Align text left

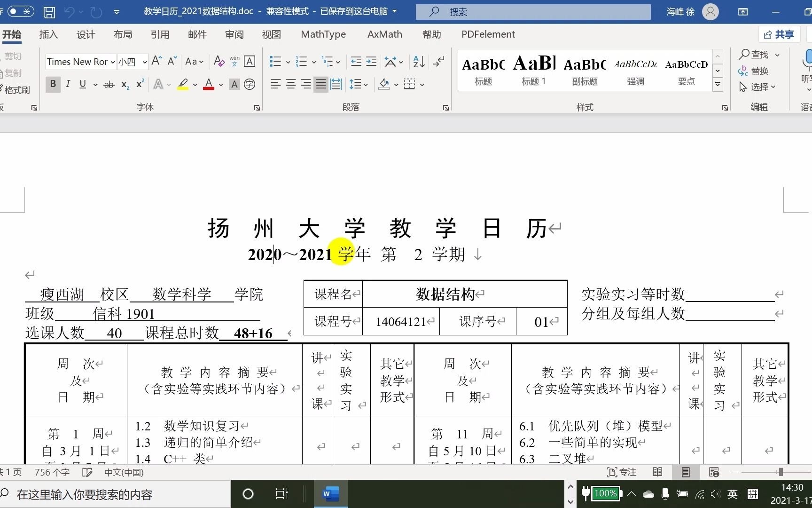coord(276,84)
